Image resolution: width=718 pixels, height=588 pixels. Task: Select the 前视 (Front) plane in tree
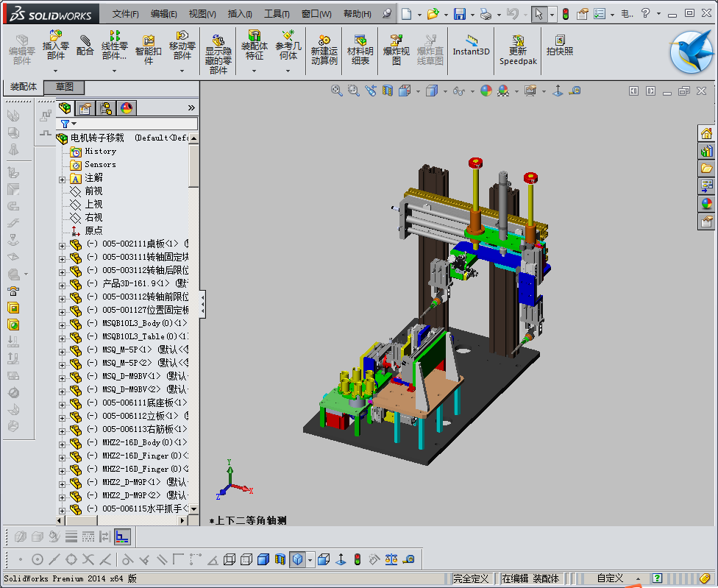point(93,191)
